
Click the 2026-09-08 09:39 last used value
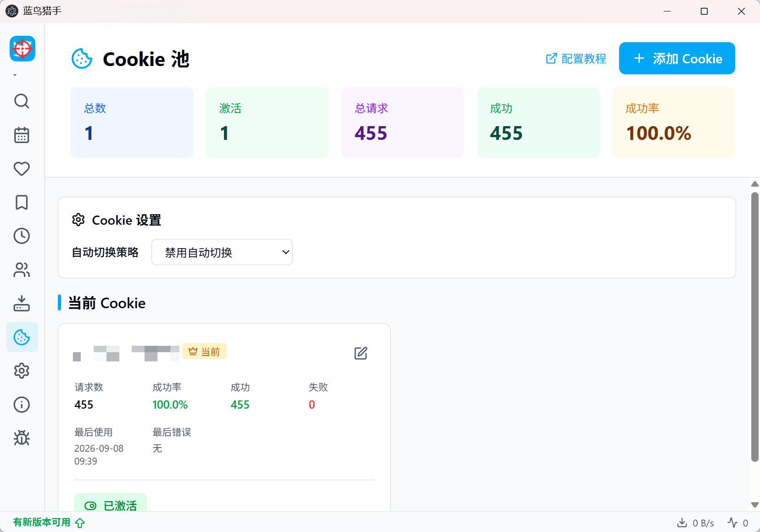click(99, 454)
